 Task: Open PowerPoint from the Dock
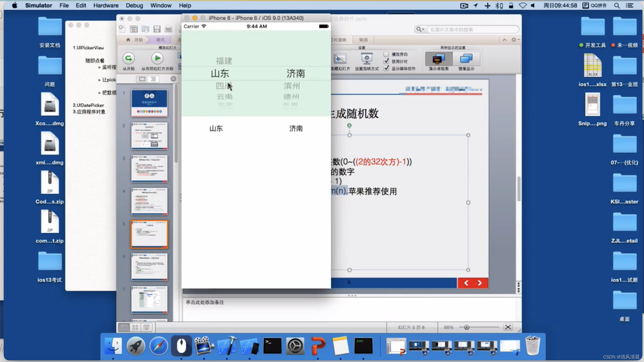coord(318,346)
